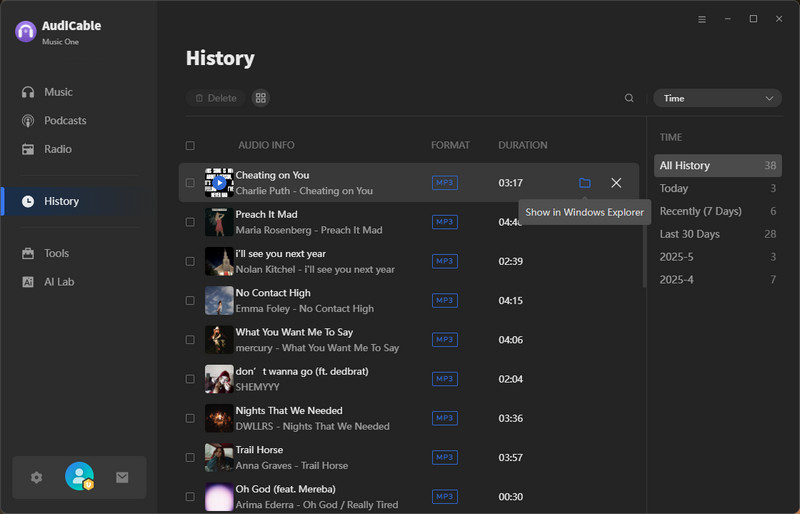Image resolution: width=800 pixels, height=514 pixels.
Task: Open the user account avatar
Action: 79,476
